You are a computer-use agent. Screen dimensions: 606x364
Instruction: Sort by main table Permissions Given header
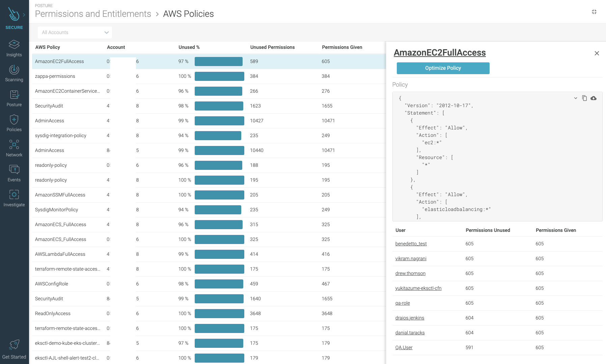click(x=342, y=47)
